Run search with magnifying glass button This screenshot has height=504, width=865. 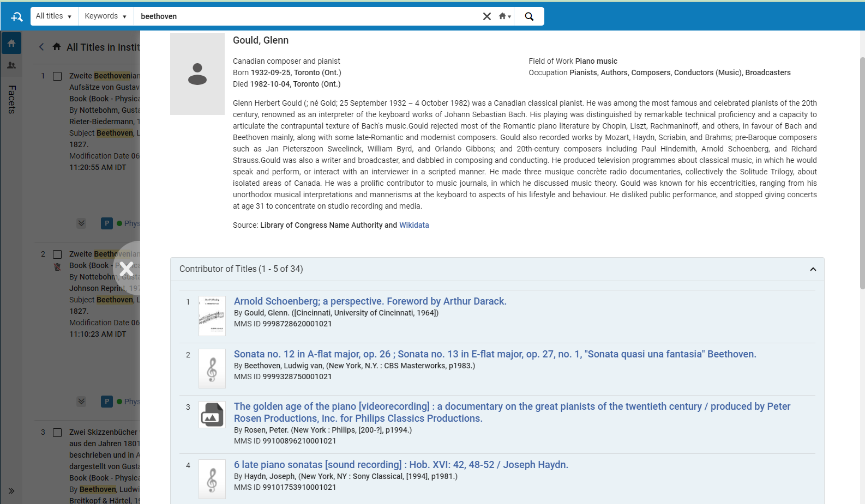pos(529,16)
